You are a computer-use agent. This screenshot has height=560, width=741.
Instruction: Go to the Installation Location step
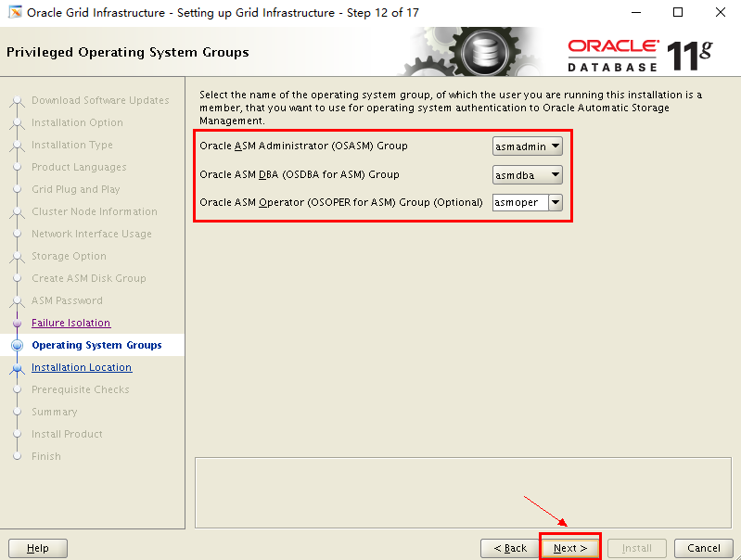(x=82, y=367)
